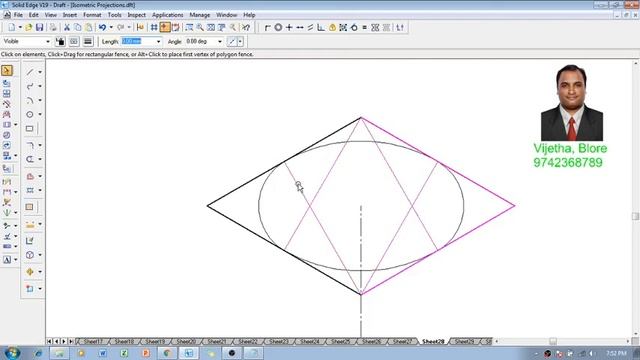640x360 pixels.
Task: Open the Applications menu
Action: (168, 15)
